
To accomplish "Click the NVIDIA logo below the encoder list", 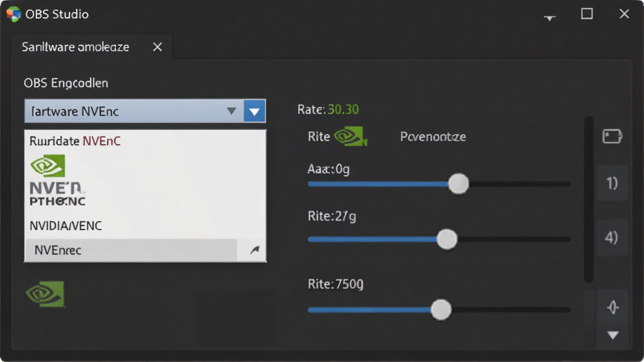I will 45,294.
